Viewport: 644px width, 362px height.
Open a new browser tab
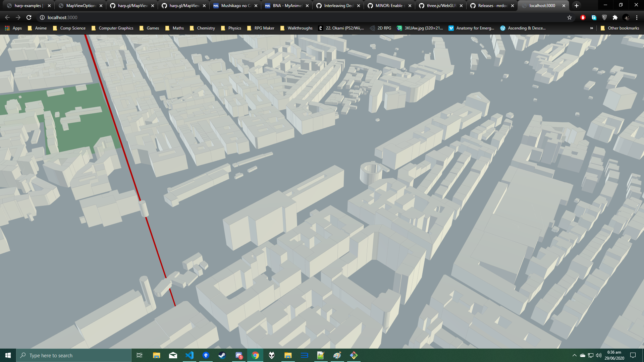576,6
